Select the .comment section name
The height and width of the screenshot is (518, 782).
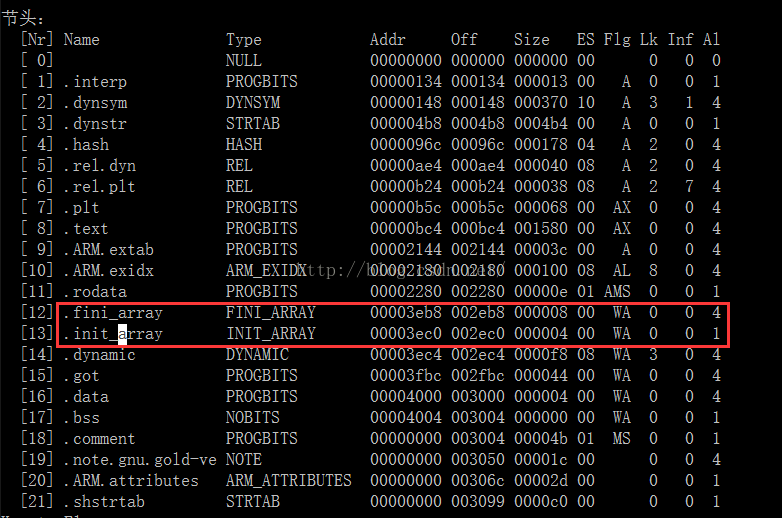coord(100,438)
